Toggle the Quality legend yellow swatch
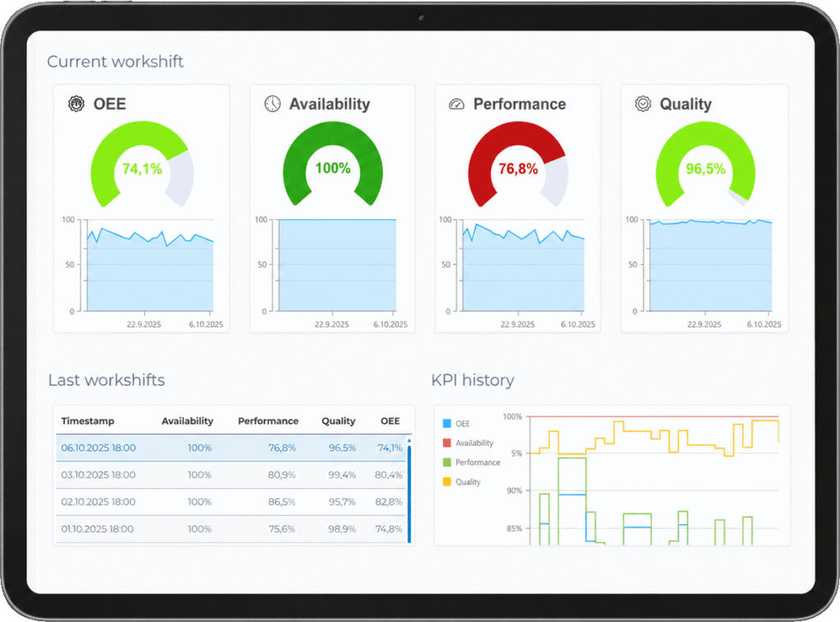The height and width of the screenshot is (622, 840). [x=447, y=482]
